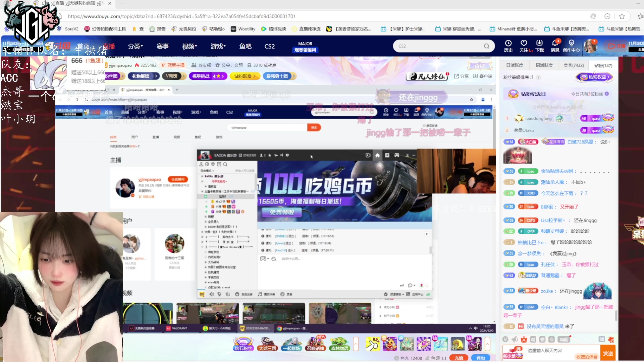
Task: Open the 消息 notification bell
Action: click(555, 46)
